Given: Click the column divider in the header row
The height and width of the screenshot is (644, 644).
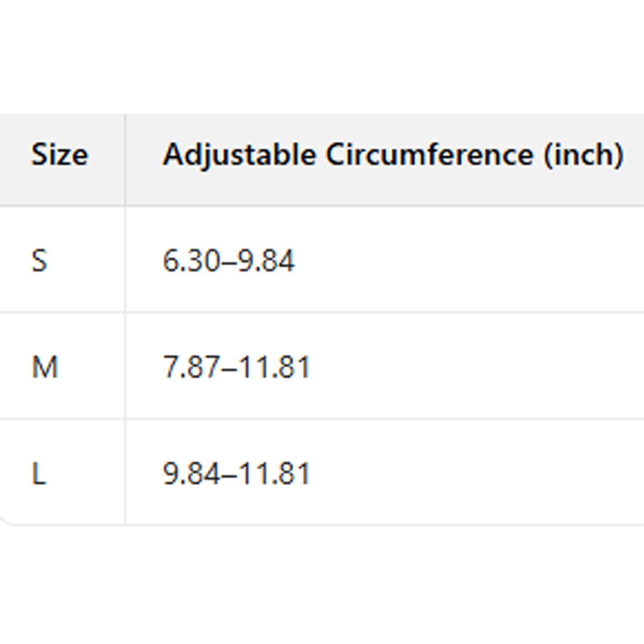Looking at the screenshot, I should (x=125, y=159).
